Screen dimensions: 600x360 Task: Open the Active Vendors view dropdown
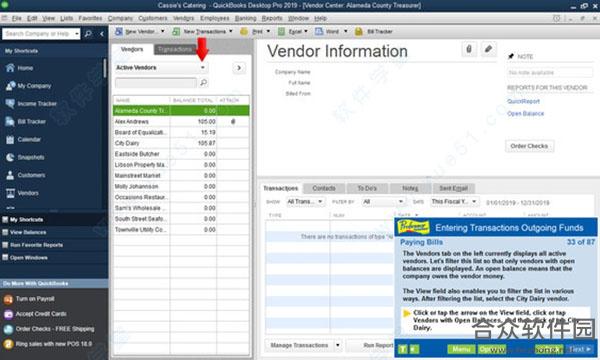tap(203, 68)
